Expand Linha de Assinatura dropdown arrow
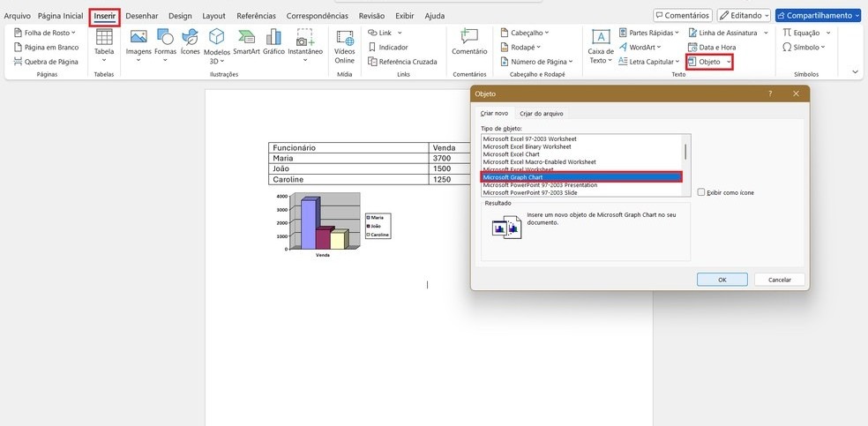The image size is (868, 426). 767,34
